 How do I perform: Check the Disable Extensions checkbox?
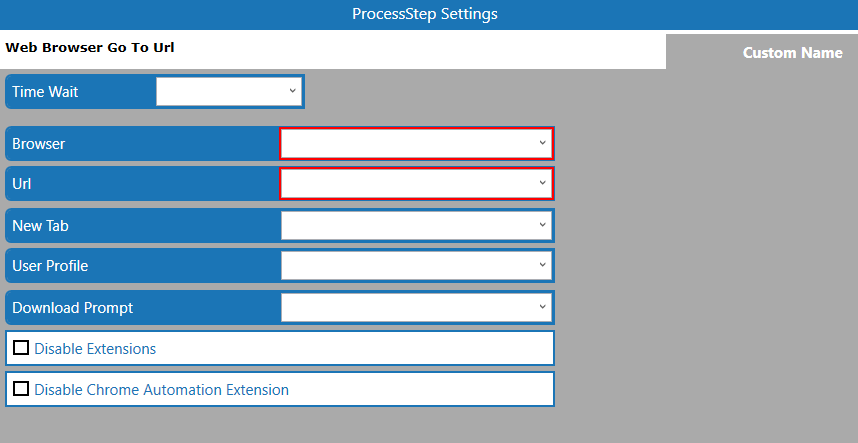coord(21,348)
